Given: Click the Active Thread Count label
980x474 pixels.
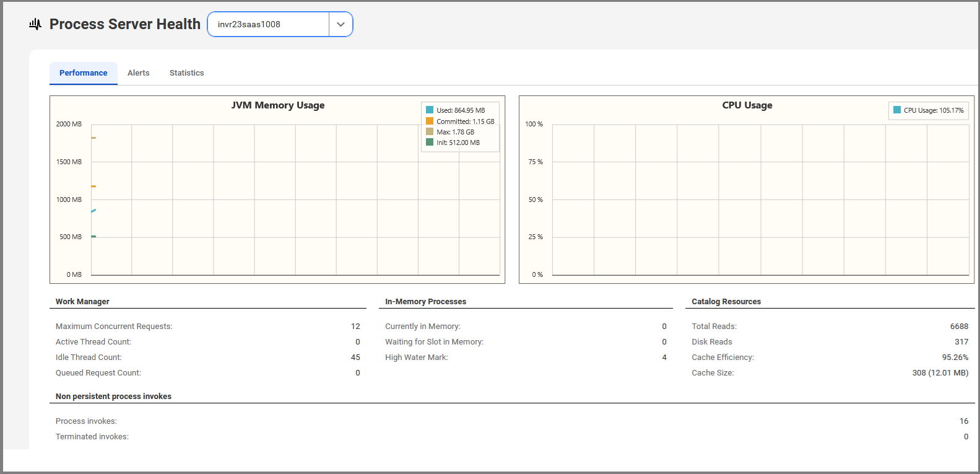Looking at the screenshot, I should point(93,342).
